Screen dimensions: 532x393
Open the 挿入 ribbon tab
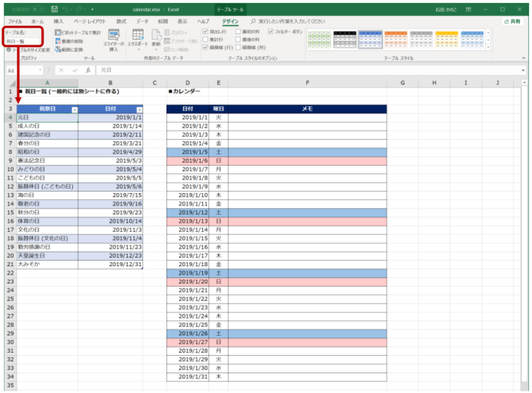(x=59, y=22)
